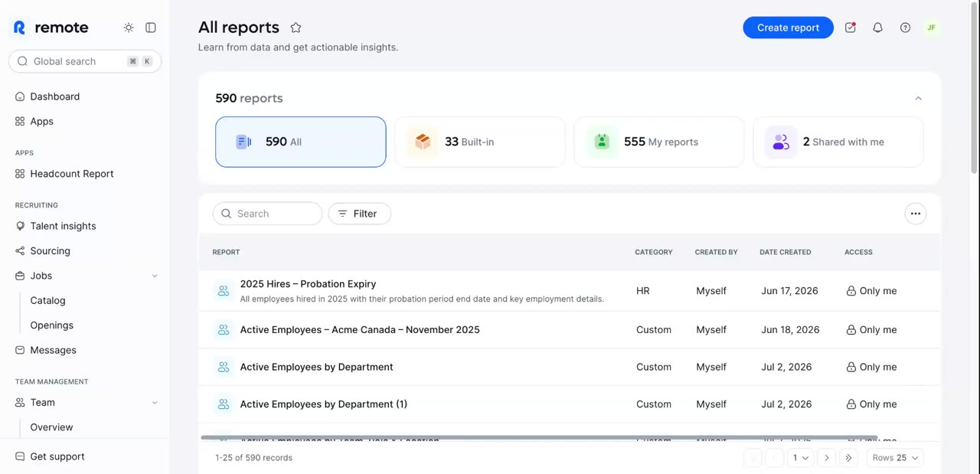Collapse the Jobs section chevron

[155, 276]
